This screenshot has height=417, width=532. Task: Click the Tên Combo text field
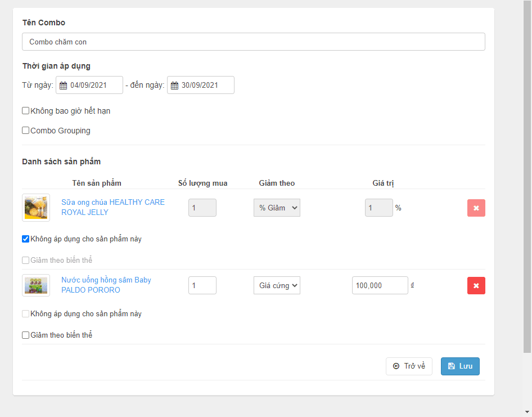pyautogui.click(x=253, y=42)
